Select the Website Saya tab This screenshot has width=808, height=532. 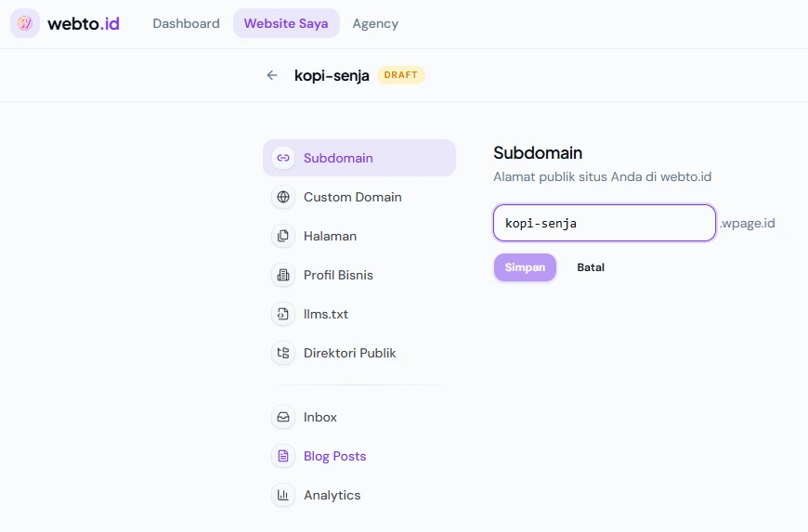coord(286,23)
